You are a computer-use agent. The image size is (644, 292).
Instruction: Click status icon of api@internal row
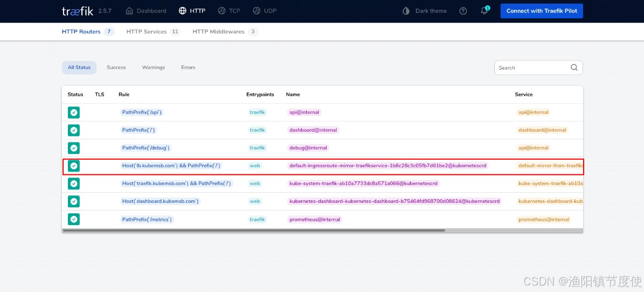click(x=73, y=112)
